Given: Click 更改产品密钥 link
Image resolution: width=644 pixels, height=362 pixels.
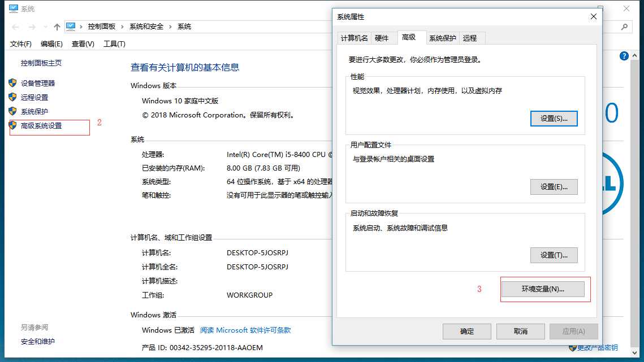Looking at the screenshot, I should coord(597,348).
